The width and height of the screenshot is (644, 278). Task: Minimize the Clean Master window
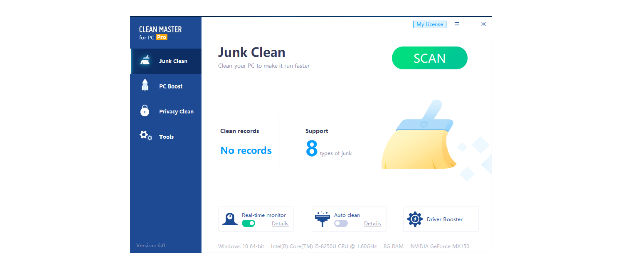click(470, 24)
